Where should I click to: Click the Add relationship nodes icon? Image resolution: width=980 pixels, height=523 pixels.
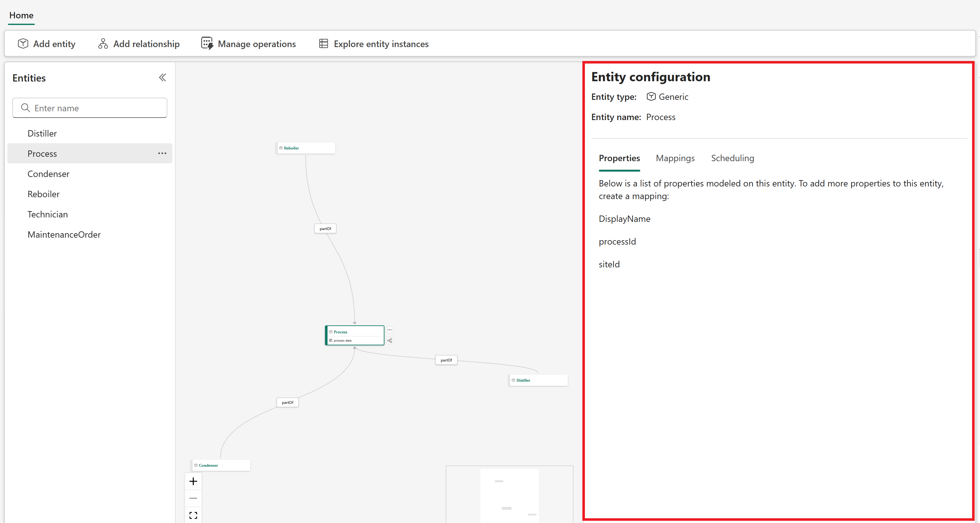point(102,43)
